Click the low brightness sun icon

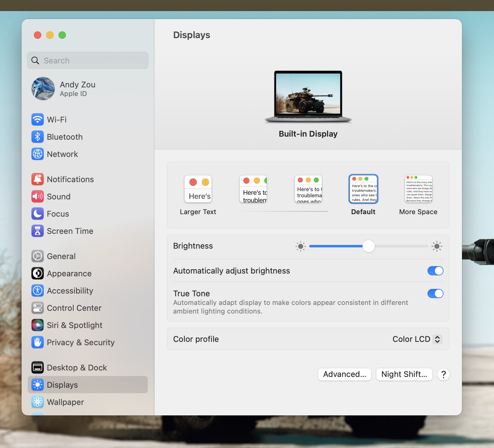point(301,246)
